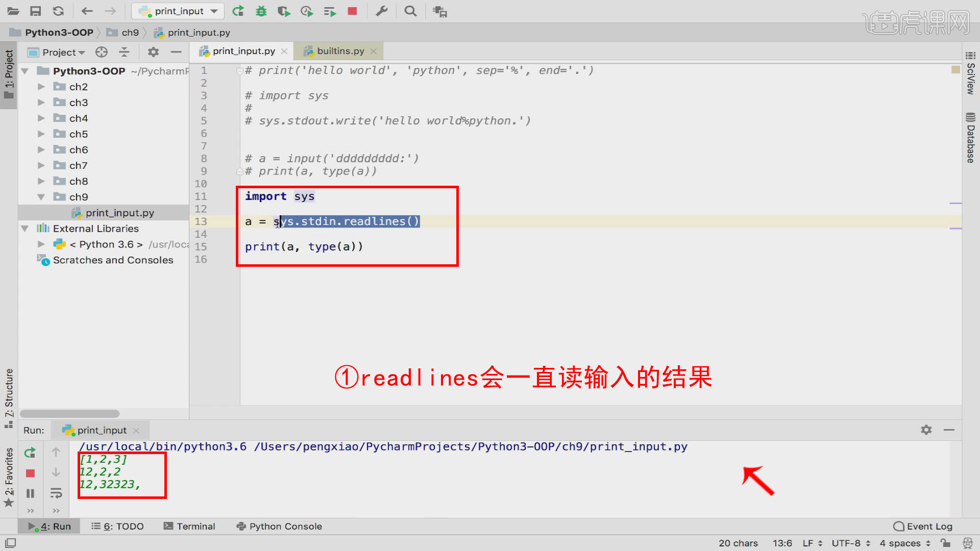Select the ch7 folder
The image size is (980, 551).
[78, 165]
